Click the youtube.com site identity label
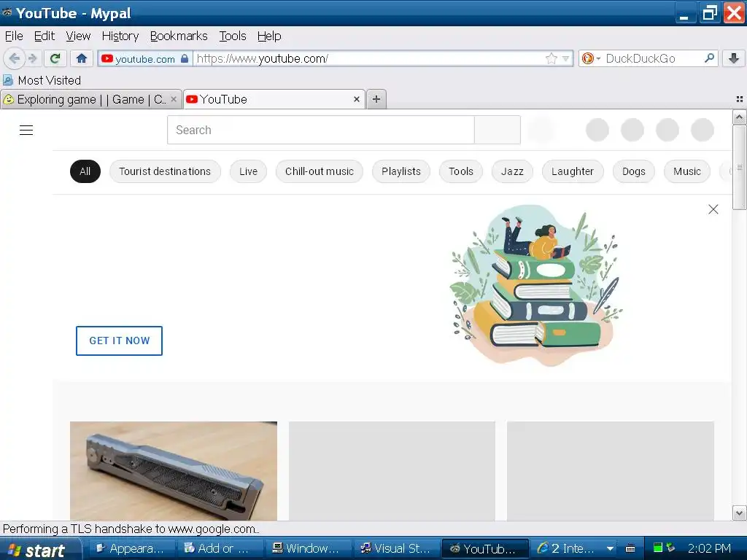Viewport: 747px width, 560px height. pos(145,58)
